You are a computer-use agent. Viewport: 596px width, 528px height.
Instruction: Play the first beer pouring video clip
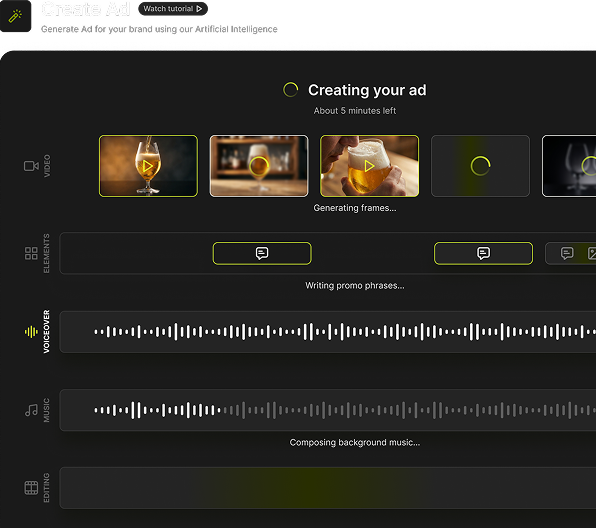click(x=148, y=166)
